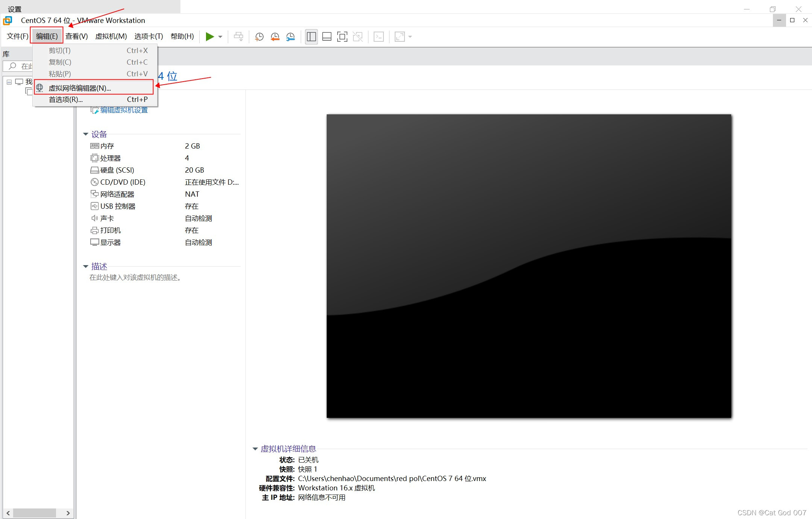The image size is (812, 519).
Task: Collapse the 描述 description section
Action: click(x=86, y=267)
